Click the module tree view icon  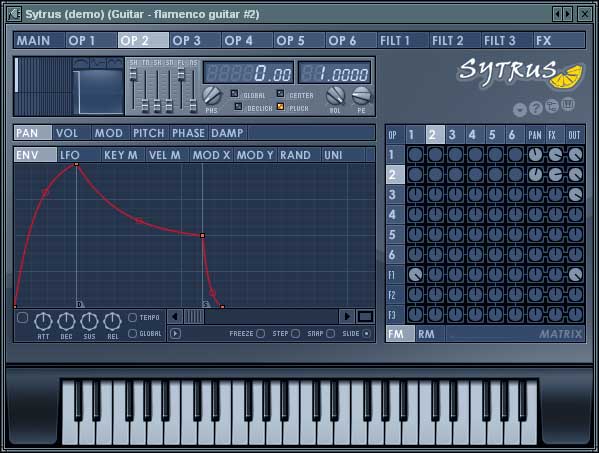(552, 107)
